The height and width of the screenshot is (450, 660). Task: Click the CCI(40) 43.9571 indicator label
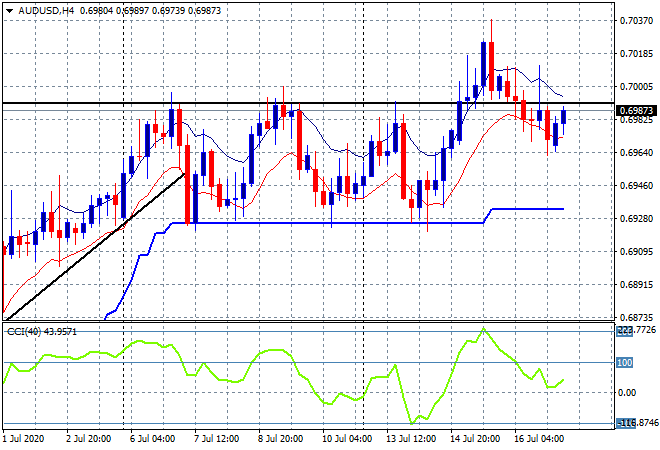pos(42,332)
